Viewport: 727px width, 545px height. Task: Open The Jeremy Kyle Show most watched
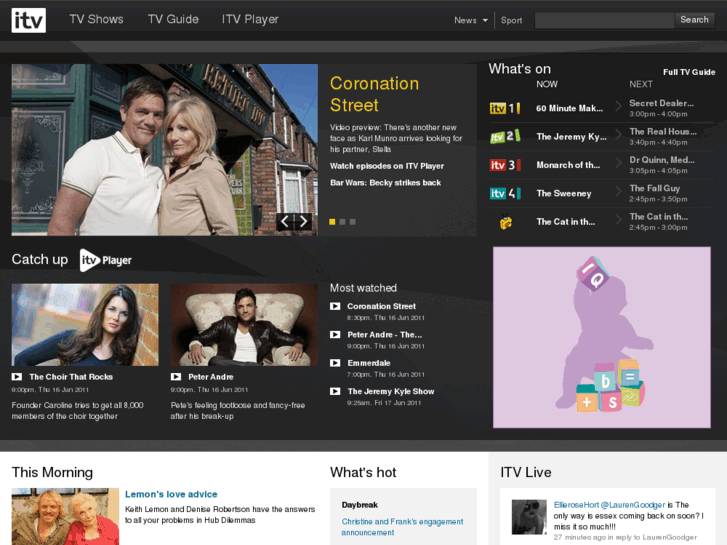pyautogui.click(x=390, y=391)
